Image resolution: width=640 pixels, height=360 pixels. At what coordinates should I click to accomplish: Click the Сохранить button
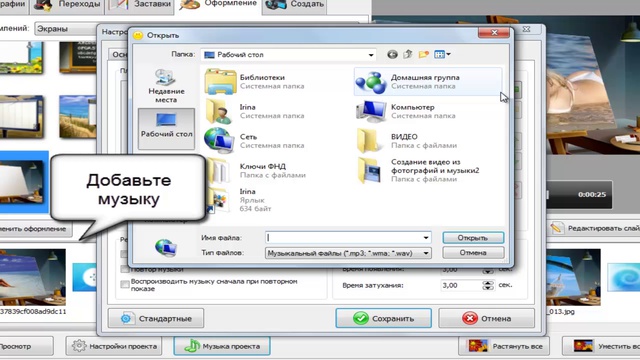pyautogui.click(x=383, y=318)
